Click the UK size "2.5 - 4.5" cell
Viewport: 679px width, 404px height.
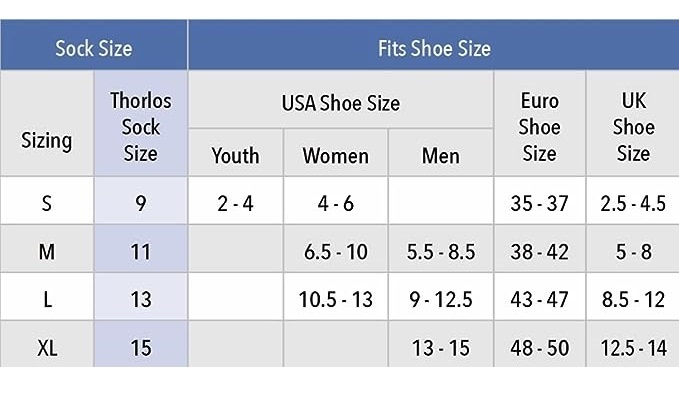click(x=633, y=204)
